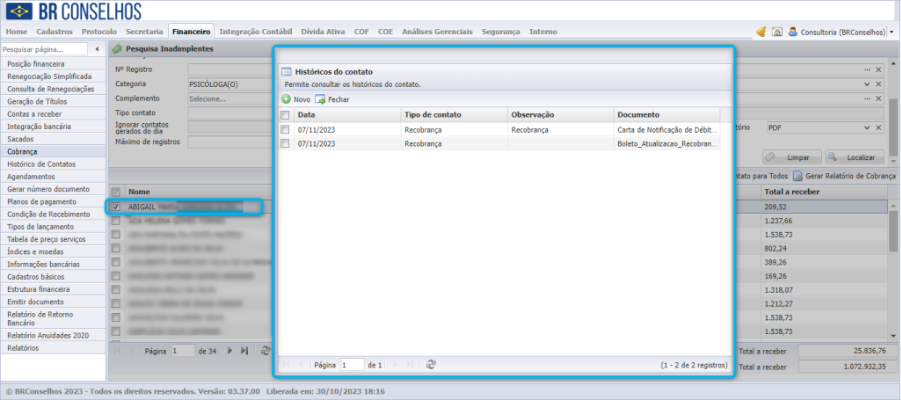Open Planos de pagamento in sidebar
Viewport: 901px width, 400px height.
click(x=53, y=202)
